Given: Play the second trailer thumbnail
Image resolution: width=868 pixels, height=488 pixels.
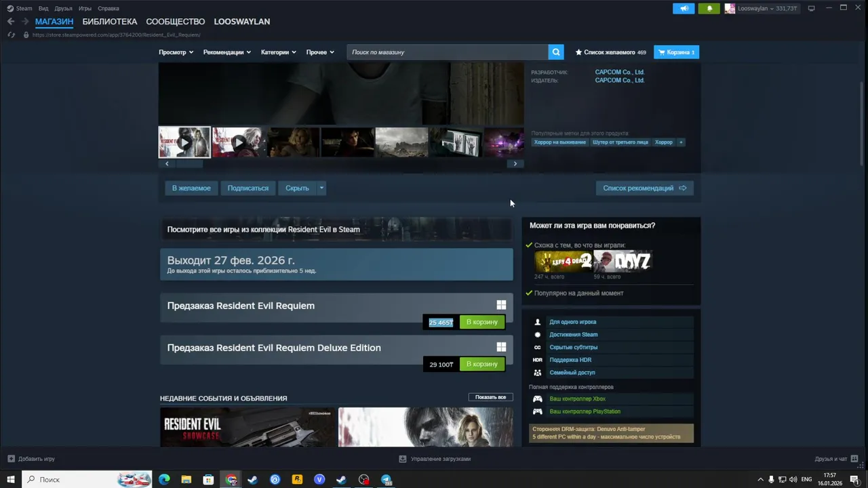Looking at the screenshot, I should [x=237, y=142].
